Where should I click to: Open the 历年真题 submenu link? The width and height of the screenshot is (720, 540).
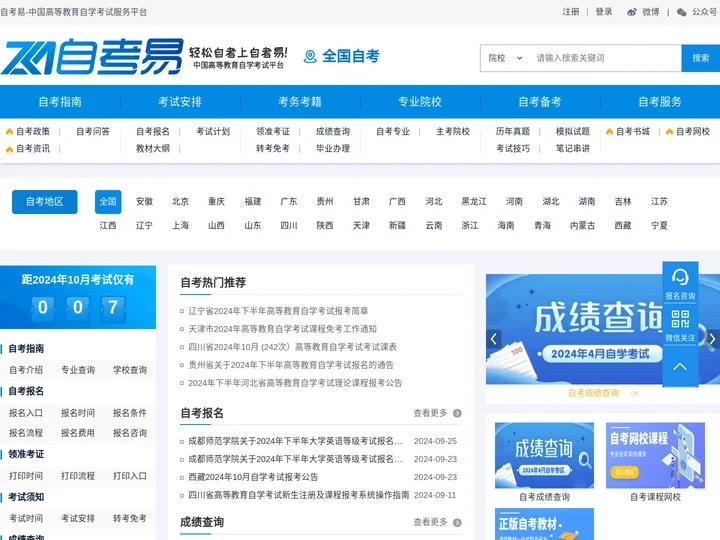tap(513, 132)
